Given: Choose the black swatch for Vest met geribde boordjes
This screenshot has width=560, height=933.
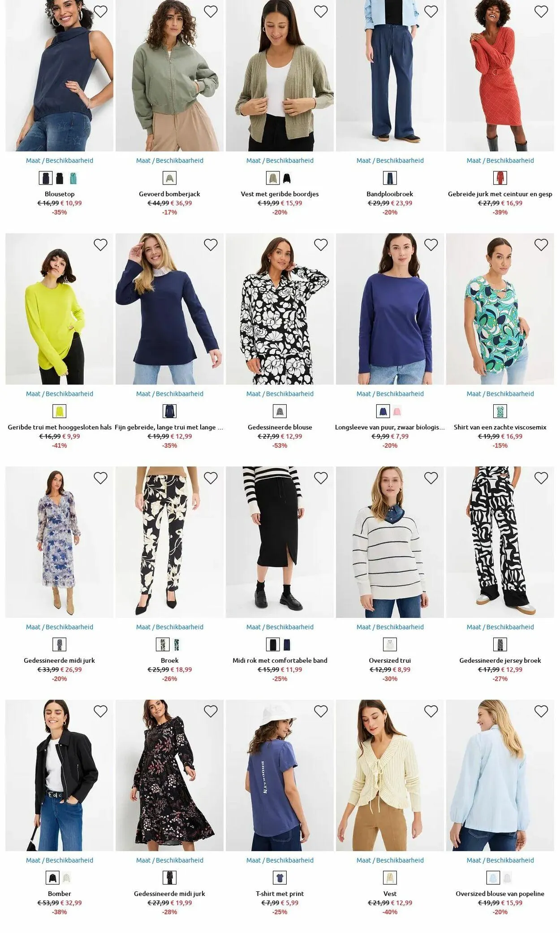Looking at the screenshot, I should pyautogui.click(x=287, y=178).
